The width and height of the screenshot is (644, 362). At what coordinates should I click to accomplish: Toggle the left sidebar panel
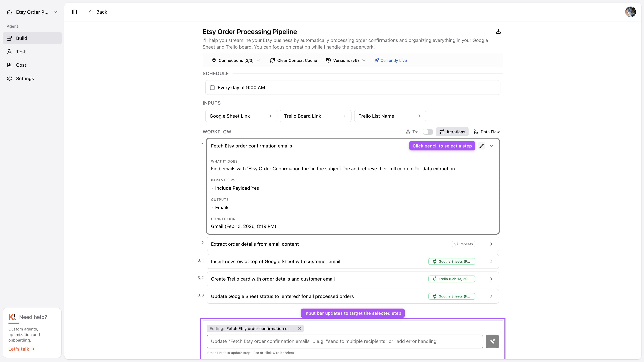[x=74, y=12]
